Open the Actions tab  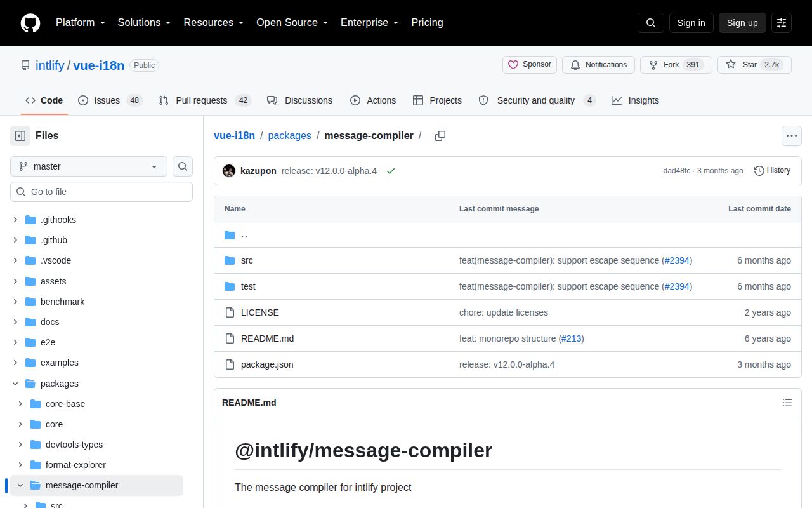click(x=373, y=100)
